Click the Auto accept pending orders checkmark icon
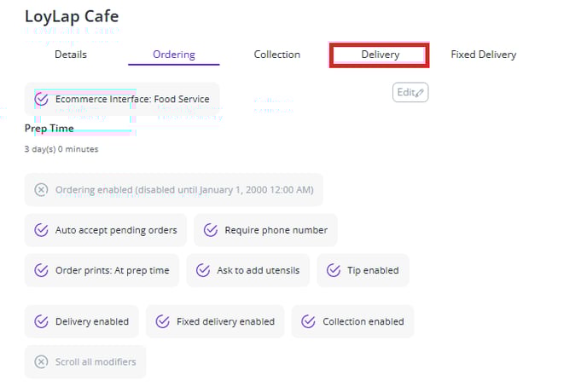Screen dimensions: 587x392 [41, 230]
